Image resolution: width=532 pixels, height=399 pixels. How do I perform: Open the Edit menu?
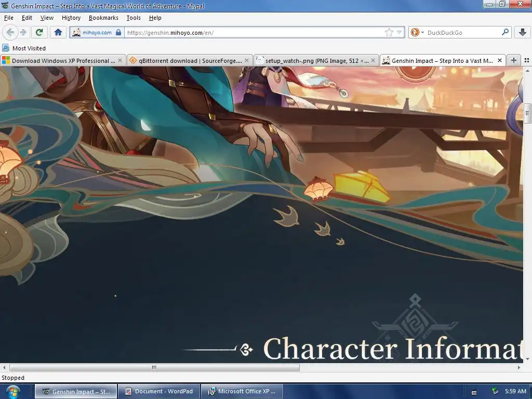click(x=27, y=18)
